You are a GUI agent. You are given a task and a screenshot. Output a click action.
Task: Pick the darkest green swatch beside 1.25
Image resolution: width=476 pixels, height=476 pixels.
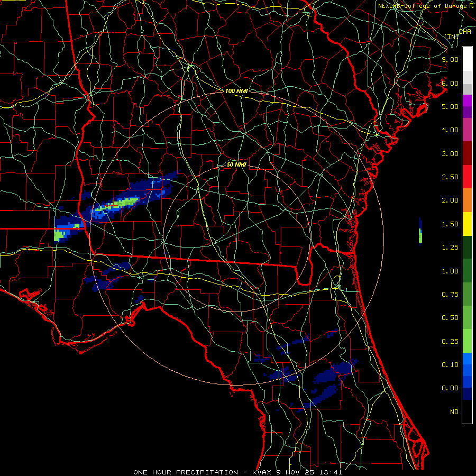coord(467,248)
